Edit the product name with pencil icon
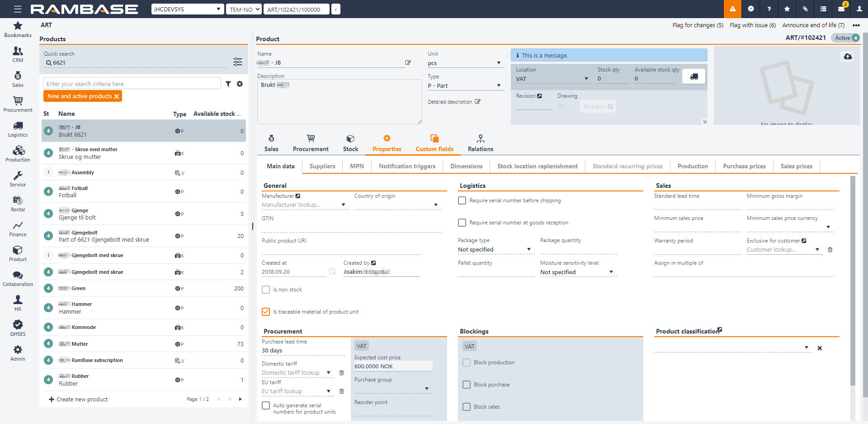 tap(408, 63)
